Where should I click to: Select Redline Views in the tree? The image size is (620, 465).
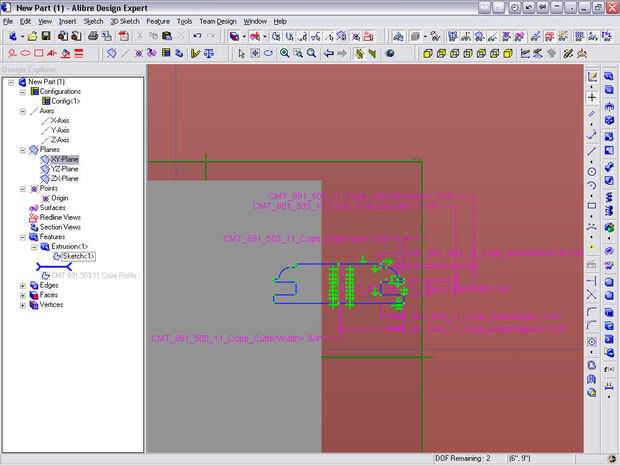60,217
